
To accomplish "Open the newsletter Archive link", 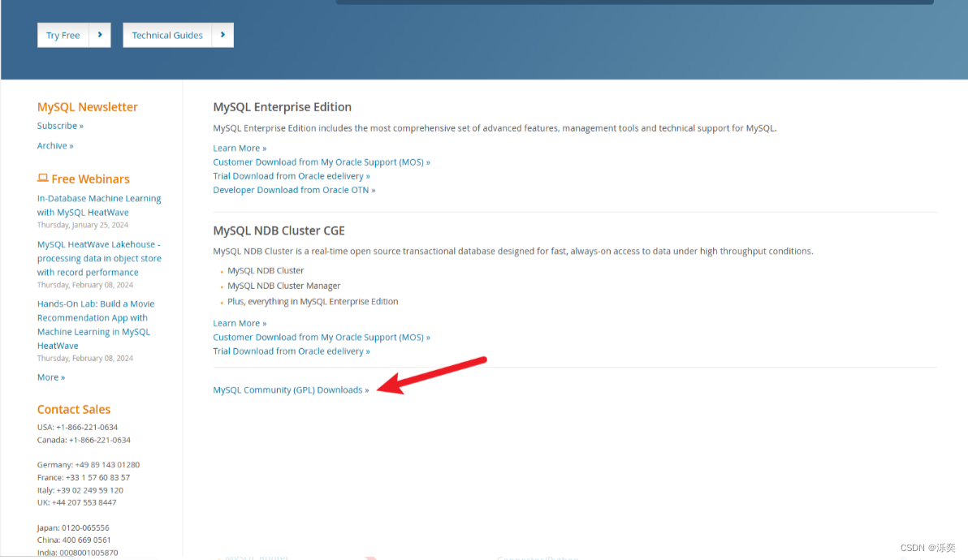I will pyautogui.click(x=55, y=145).
